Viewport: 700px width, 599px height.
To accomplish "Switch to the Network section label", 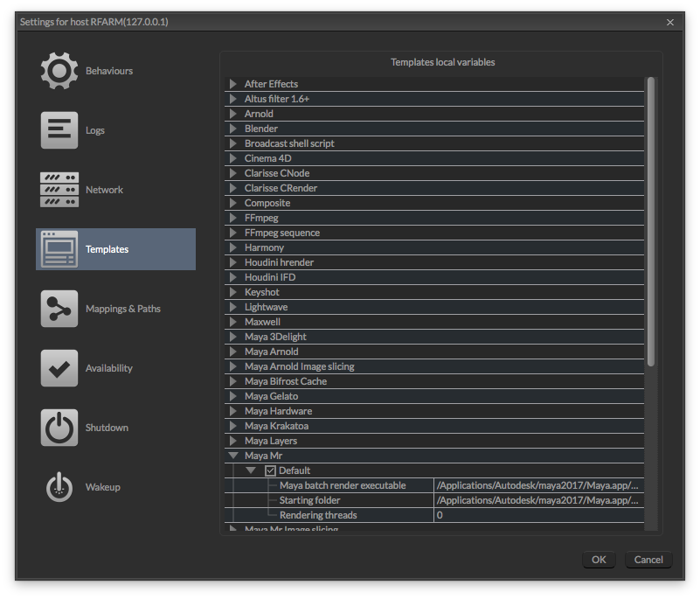I will coord(104,190).
